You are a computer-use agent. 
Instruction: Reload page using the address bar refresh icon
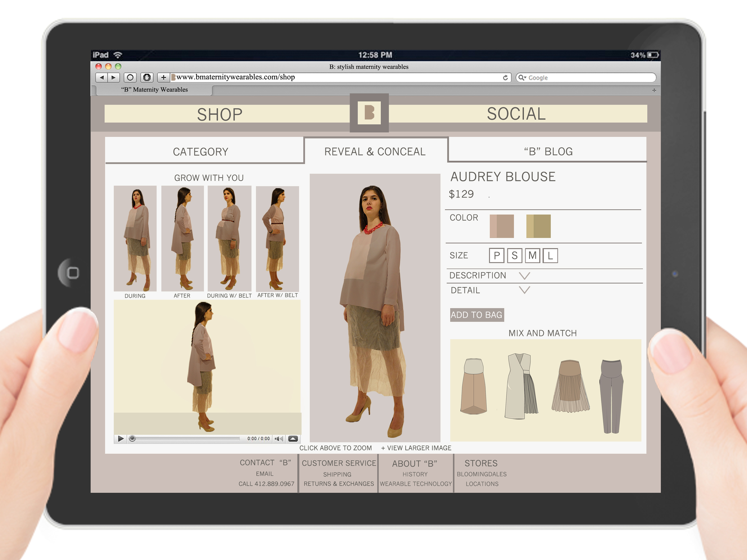(x=505, y=78)
